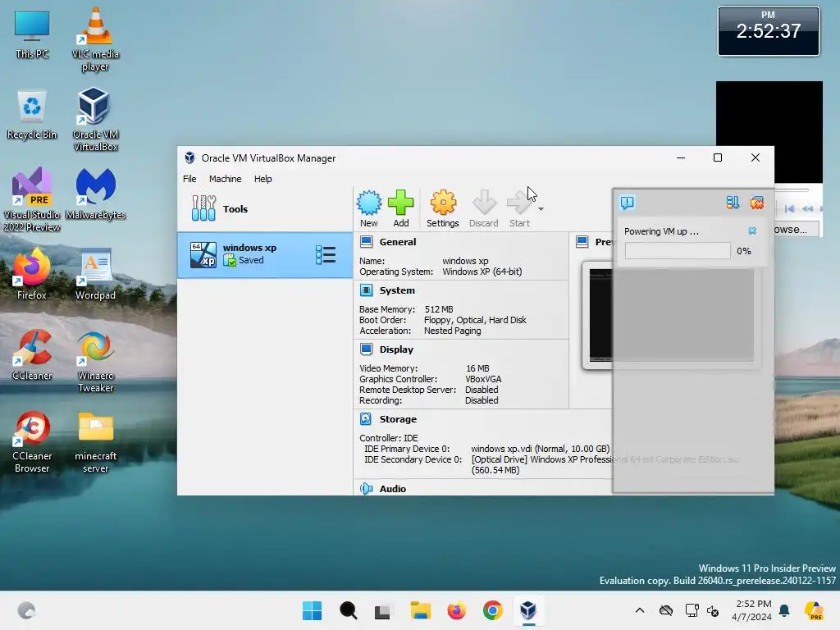This screenshot has height=630, width=840.
Task: Click the rewind control in background window
Action: click(x=808, y=208)
